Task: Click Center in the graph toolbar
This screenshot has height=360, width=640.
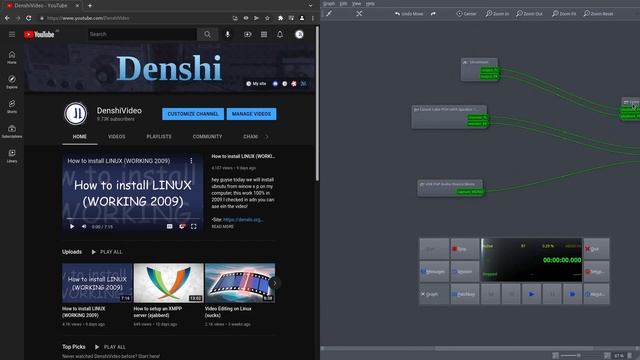Action: 467,13
